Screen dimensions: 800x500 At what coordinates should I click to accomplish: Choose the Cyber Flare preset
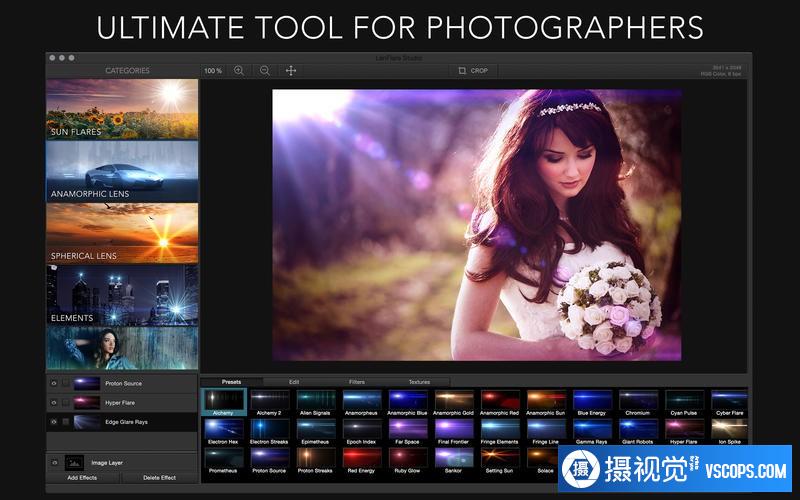pos(730,402)
